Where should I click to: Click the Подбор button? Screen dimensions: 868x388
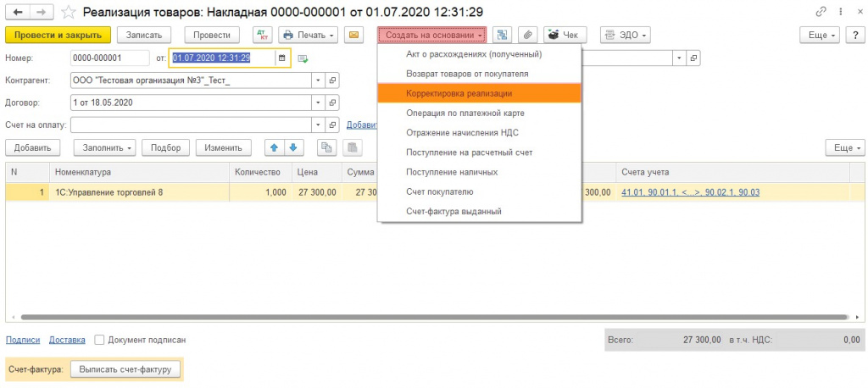tap(165, 147)
